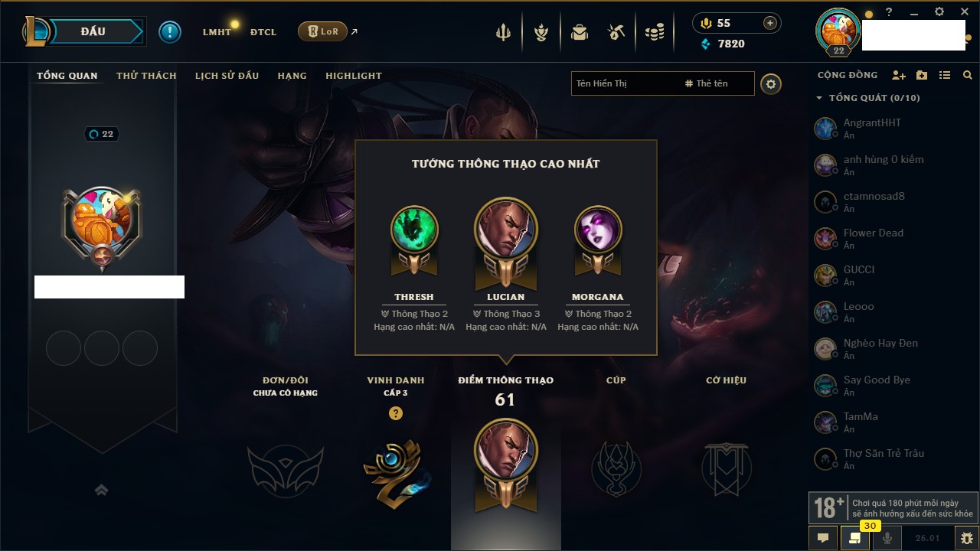980x551 pixels.
Task: Switch to the THỬ THÁCH tab
Action: click(146, 76)
